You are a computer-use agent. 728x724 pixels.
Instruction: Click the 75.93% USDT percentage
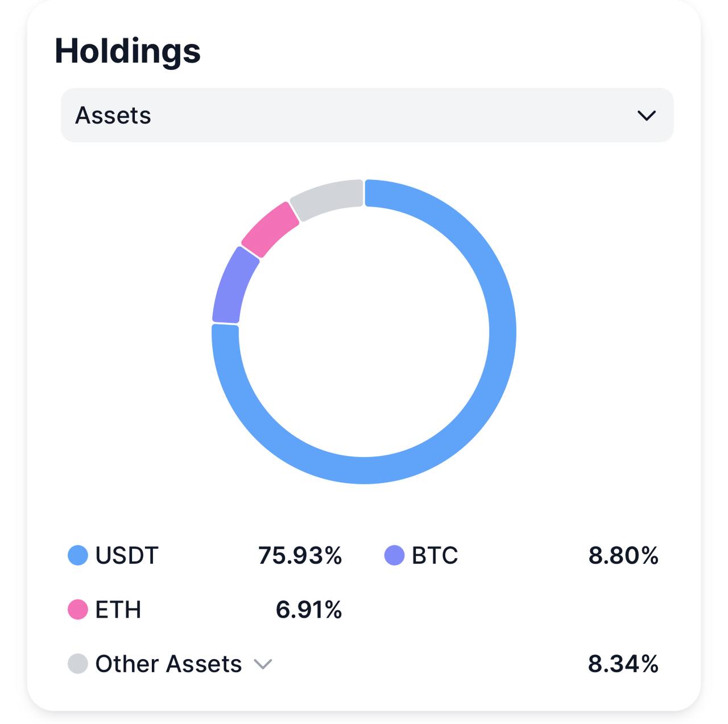tap(300, 555)
